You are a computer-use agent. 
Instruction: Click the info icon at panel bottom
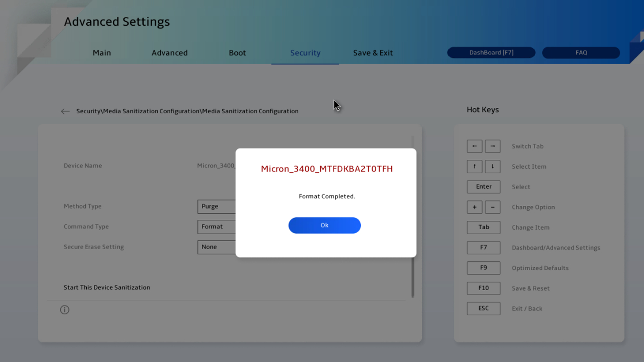(x=65, y=310)
